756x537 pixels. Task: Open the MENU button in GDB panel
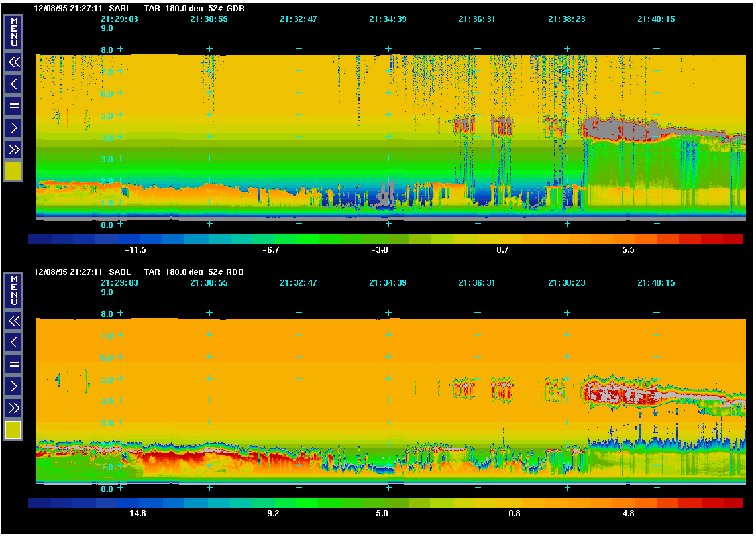pyautogui.click(x=13, y=32)
